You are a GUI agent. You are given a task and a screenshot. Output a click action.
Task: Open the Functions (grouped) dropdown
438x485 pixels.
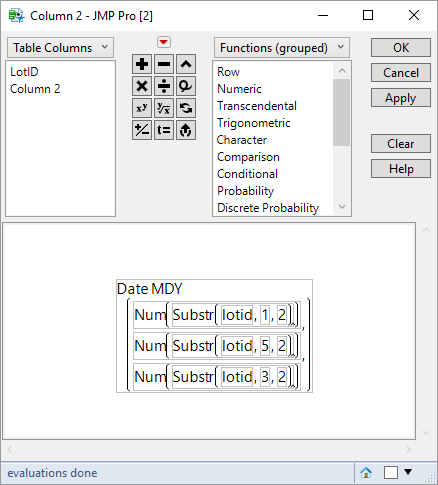(282, 48)
